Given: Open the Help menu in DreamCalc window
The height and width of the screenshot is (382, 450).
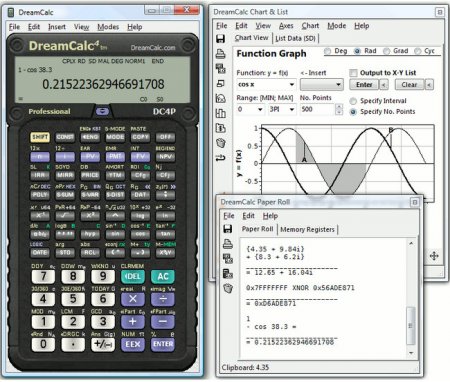Looking at the screenshot, I should [x=135, y=27].
